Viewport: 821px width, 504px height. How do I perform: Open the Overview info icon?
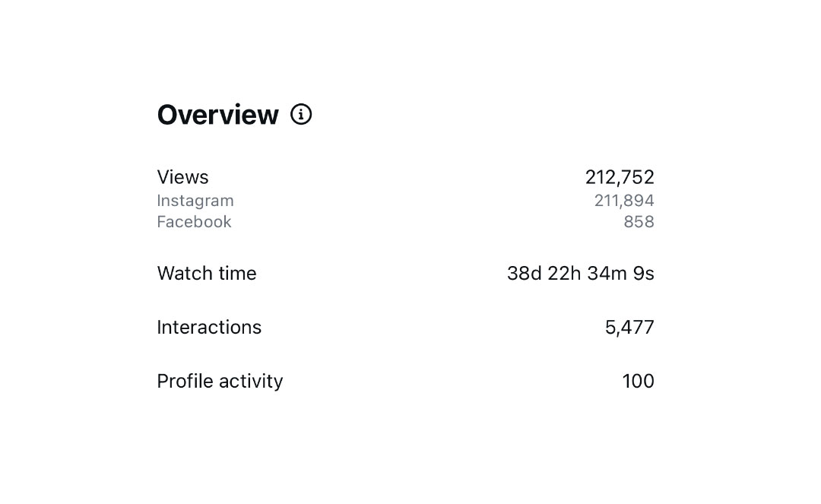pos(301,115)
